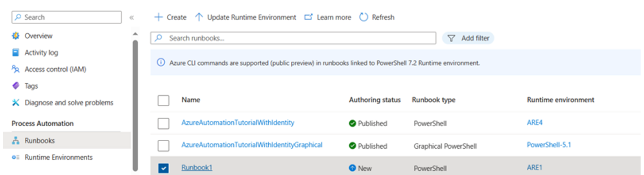This screenshot has width=644, height=175.
Task: Click the Diagnose and solve problems wrench icon
Action: (16, 102)
